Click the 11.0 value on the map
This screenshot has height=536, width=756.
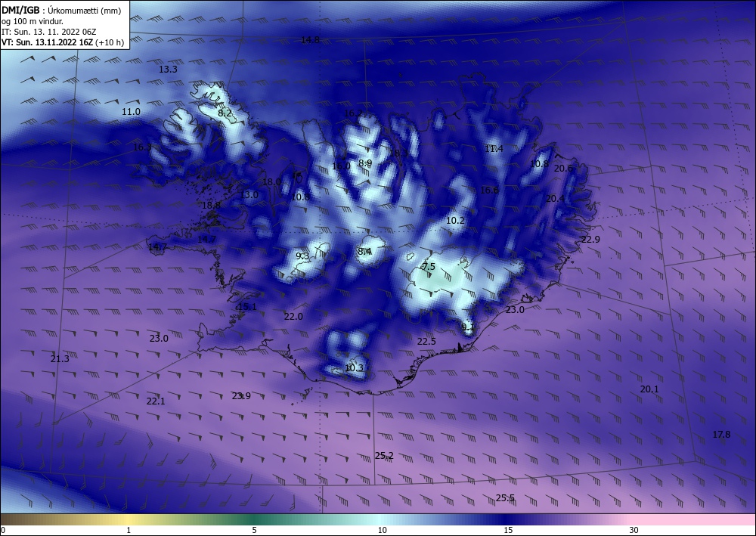point(131,112)
